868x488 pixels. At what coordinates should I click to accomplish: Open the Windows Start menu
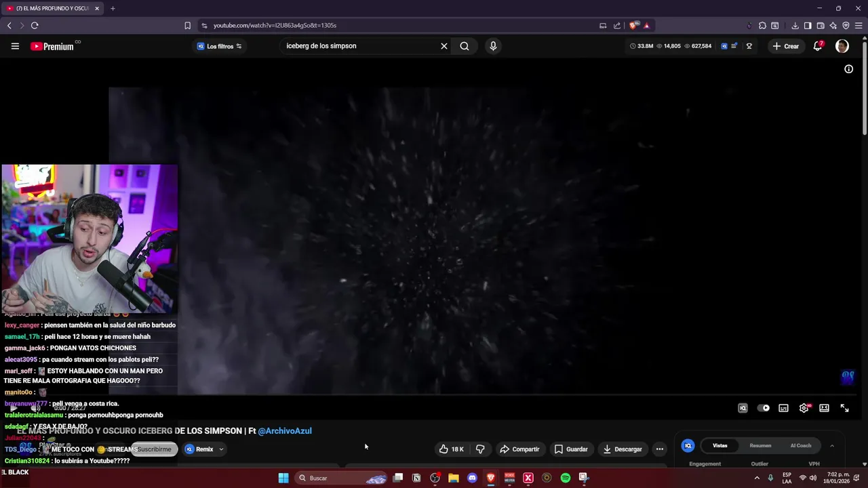point(283,478)
